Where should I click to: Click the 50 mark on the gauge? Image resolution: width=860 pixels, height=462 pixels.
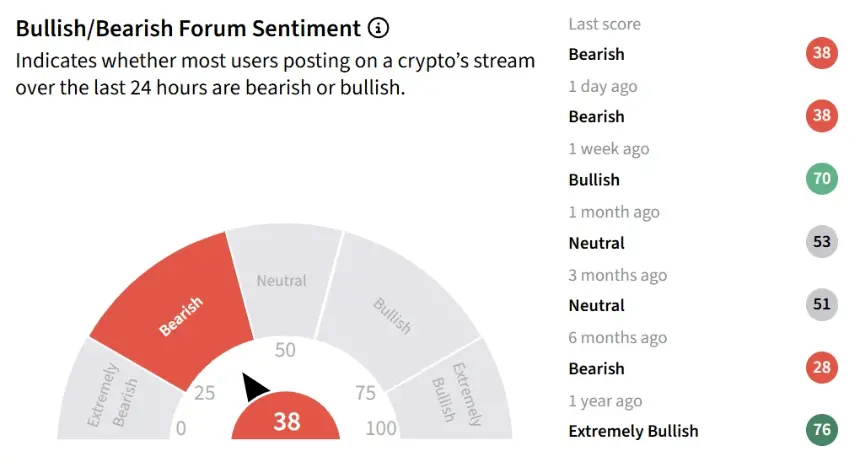click(285, 350)
